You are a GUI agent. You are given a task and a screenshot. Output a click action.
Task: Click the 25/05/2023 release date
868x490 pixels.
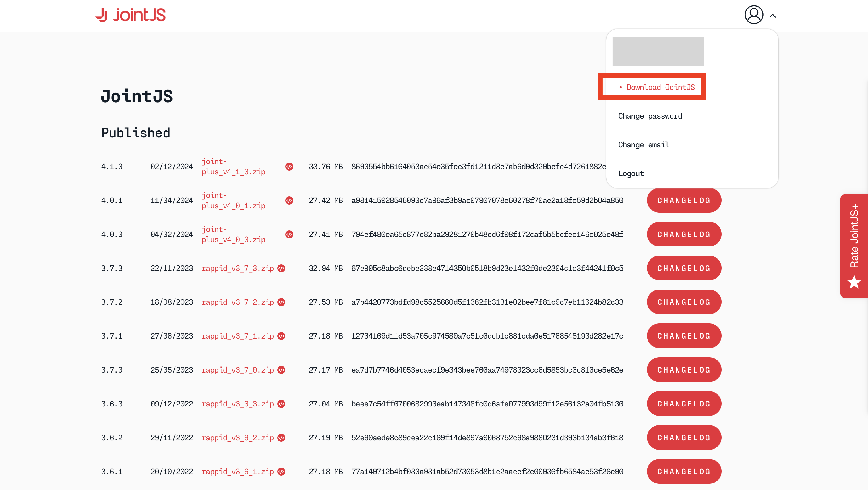172,370
